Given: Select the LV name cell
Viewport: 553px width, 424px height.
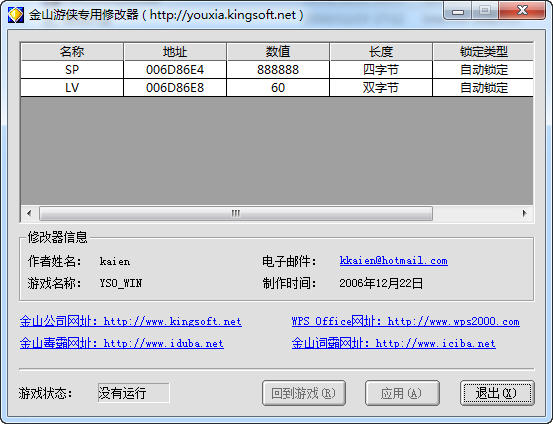Looking at the screenshot, I should (72, 87).
